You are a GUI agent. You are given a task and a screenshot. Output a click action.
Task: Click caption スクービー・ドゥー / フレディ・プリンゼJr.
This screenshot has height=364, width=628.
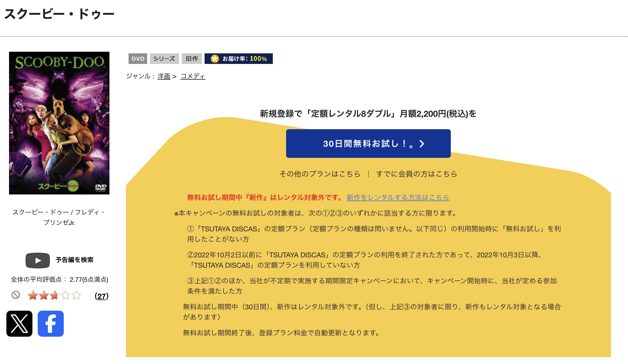(59, 217)
